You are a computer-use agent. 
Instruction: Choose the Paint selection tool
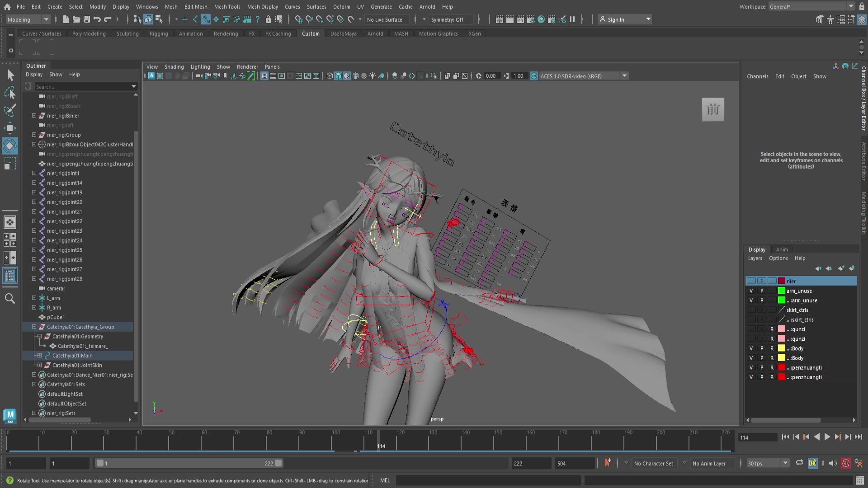pos(10,110)
